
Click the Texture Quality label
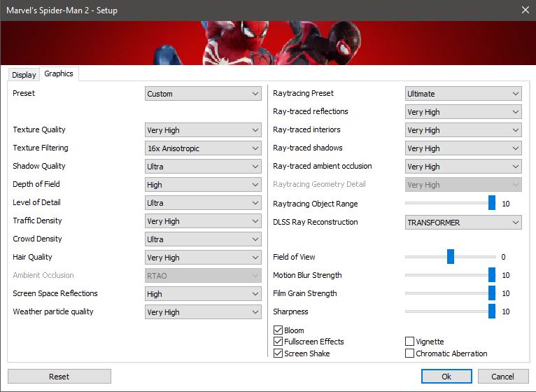tap(39, 129)
